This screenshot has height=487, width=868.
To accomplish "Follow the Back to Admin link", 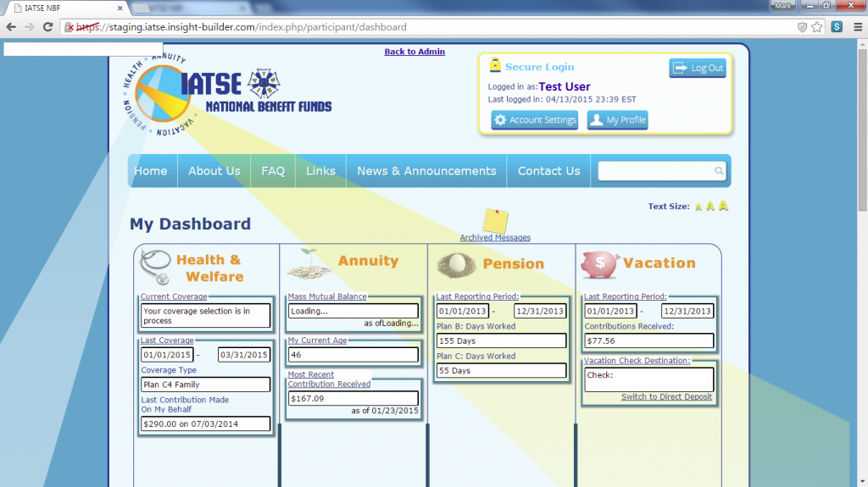I will click(415, 52).
